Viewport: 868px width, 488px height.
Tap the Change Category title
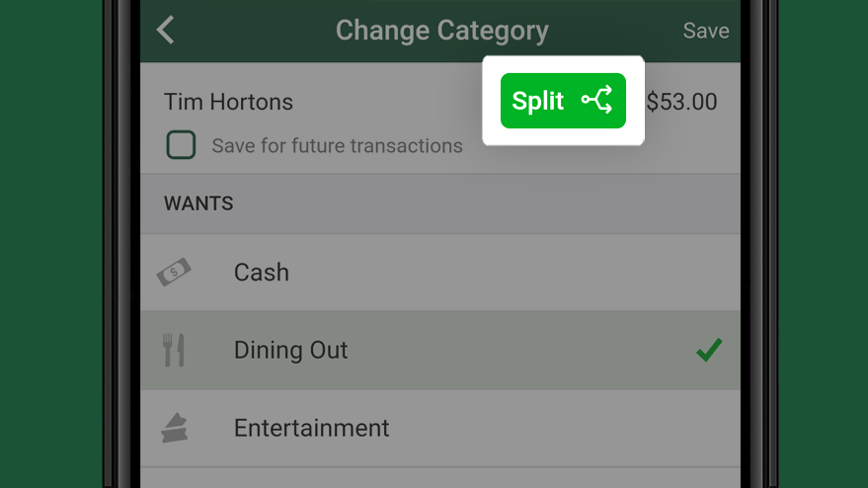coord(441,31)
